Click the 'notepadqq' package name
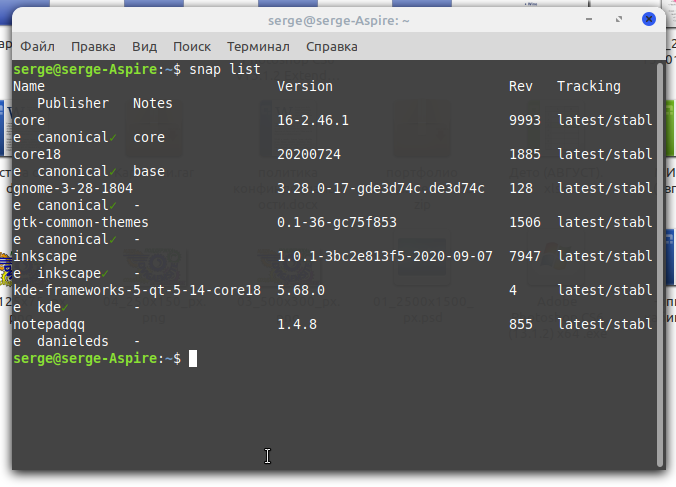676x487 pixels. click(49, 325)
